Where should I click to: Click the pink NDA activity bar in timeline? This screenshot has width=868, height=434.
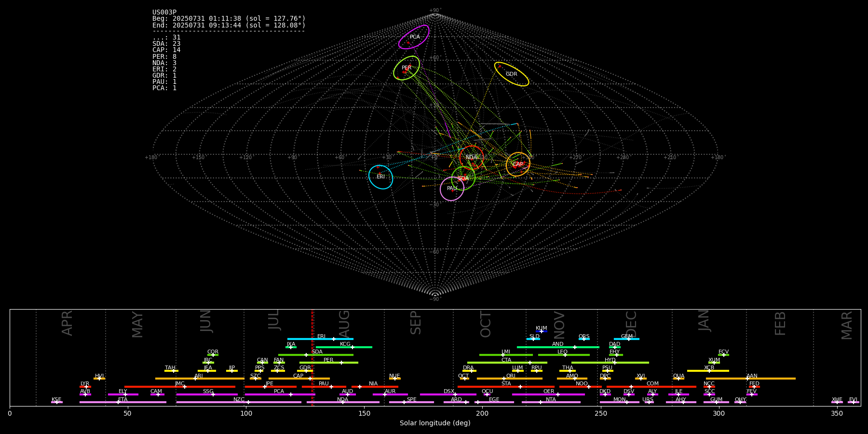click(343, 402)
